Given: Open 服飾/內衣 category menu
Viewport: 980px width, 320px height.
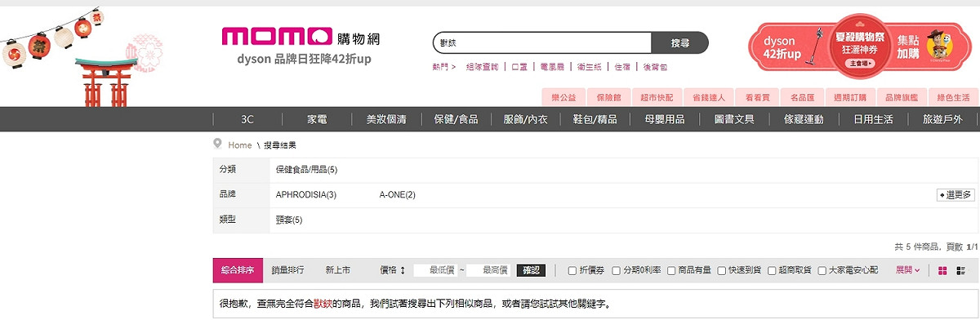Looking at the screenshot, I should click(525, 119).
